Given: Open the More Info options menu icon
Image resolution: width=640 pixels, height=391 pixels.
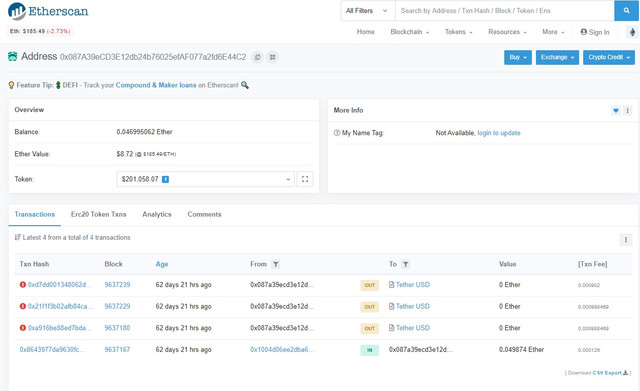Looking at the screenshot, I should pyautogui.click(x=627, y=110).
